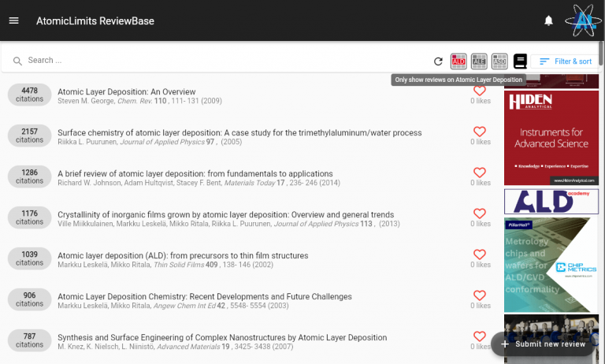
Task: Open Synthesis and Surface Engineering review title
Action: click(x=222, y=337)
